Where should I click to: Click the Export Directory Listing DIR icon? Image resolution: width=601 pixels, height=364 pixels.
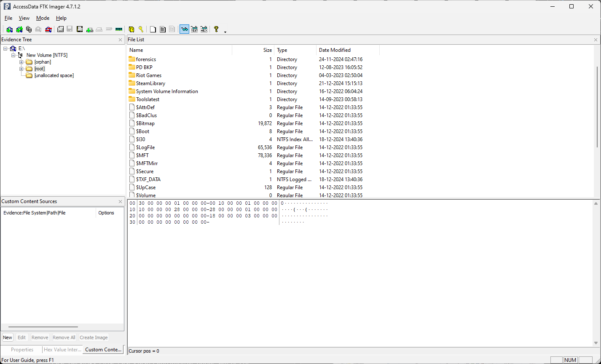point(172,29)
